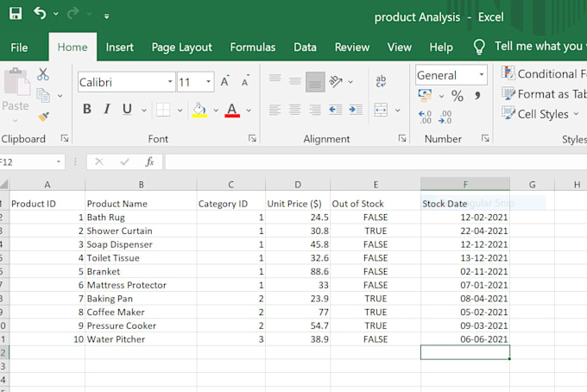Toggle Wrap Text
Viewport: 587px width, 392px height.
coord(381,81)
